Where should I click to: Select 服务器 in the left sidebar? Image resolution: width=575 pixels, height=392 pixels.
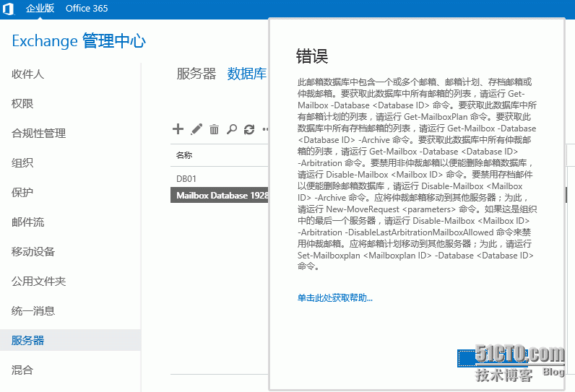70,340
